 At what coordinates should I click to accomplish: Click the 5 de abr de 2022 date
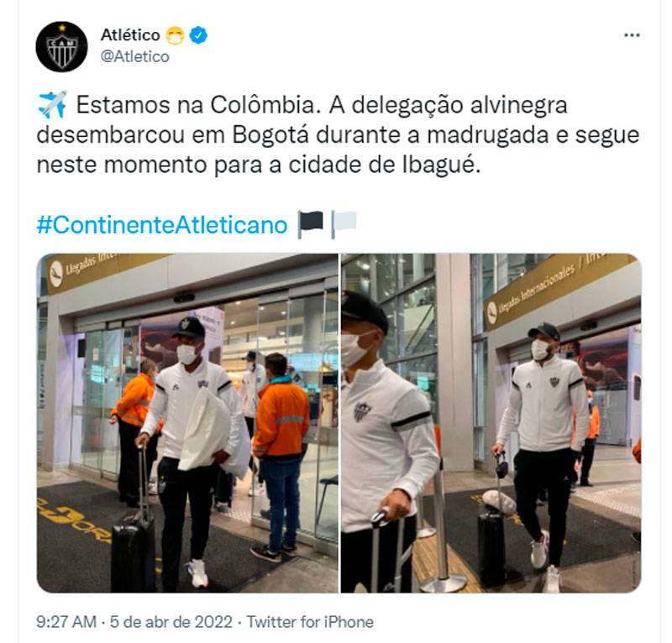tap(171, 622)
